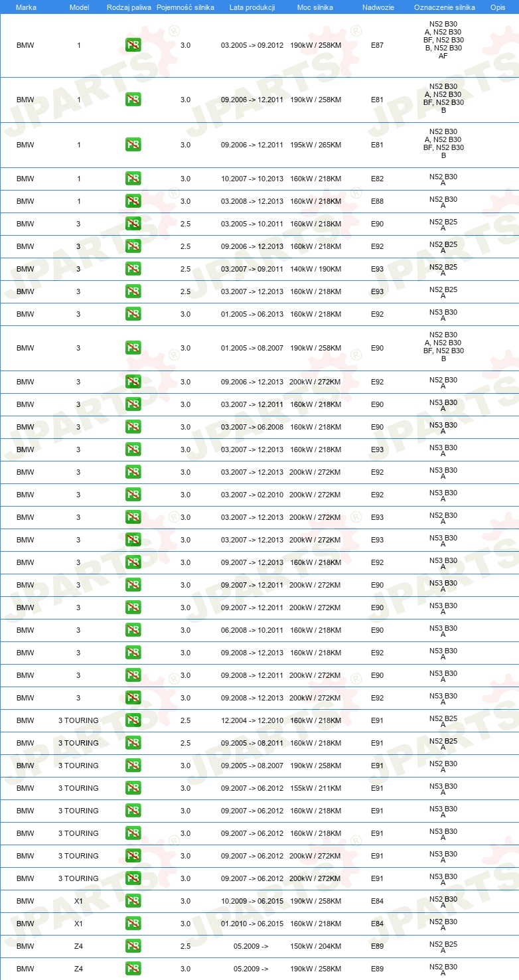
Task: Click the Marka column header
Action: pos(26,7)
